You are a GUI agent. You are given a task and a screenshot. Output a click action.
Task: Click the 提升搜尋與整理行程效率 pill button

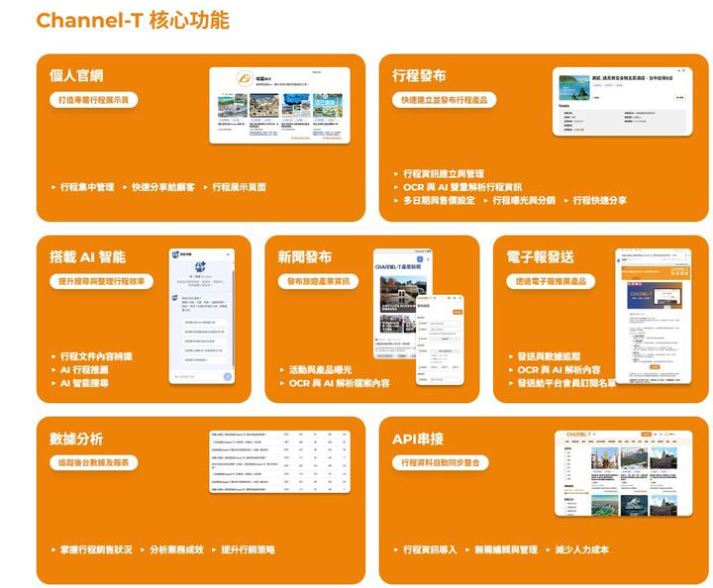point(101,281)
